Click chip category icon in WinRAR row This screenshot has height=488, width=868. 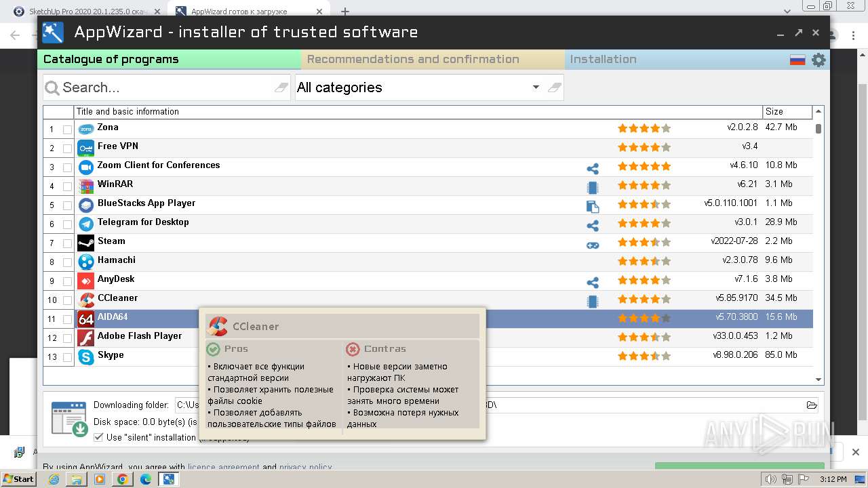coord(593,188)
